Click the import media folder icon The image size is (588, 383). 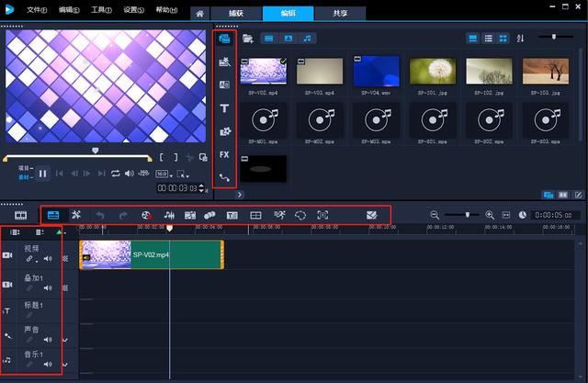[247, 39]
